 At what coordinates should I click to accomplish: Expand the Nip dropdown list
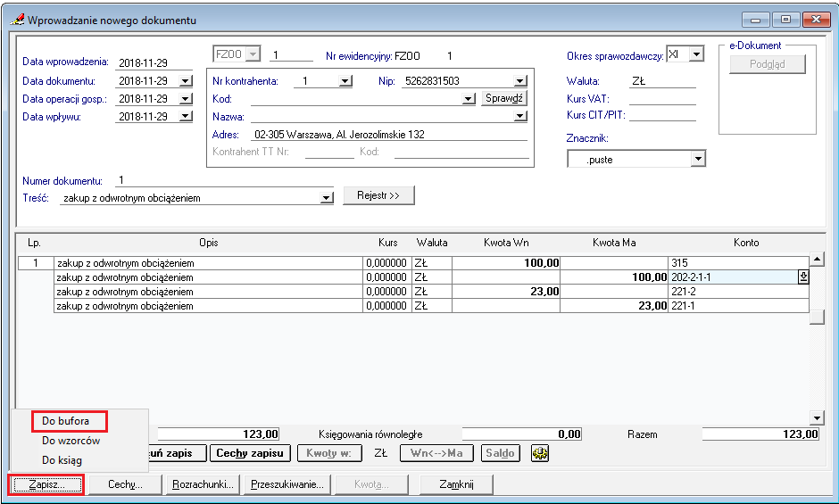520,81
